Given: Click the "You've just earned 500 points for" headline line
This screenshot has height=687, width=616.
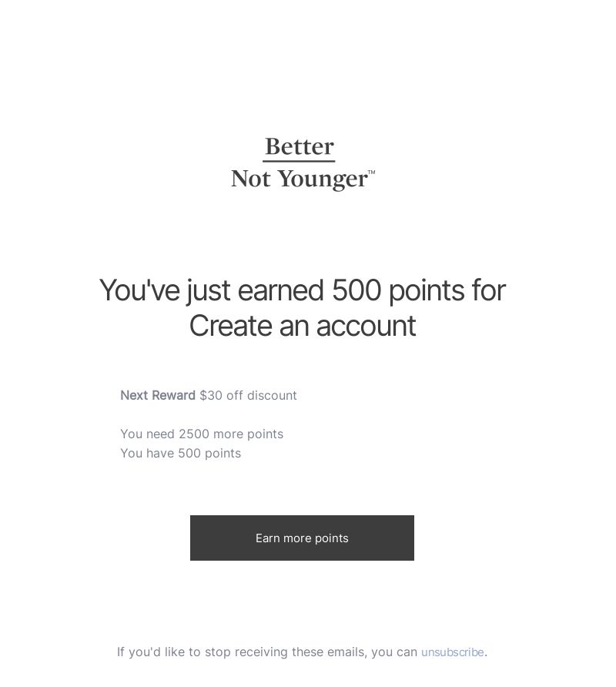Looking at the screenshot, I should [x=303, y=290].
